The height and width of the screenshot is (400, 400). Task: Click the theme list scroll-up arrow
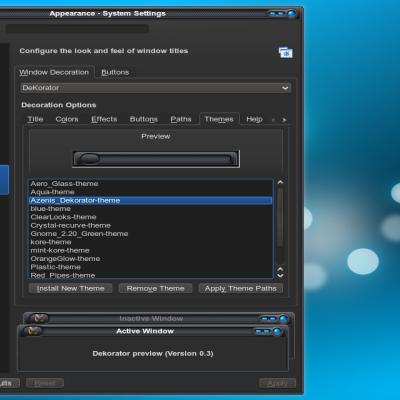click(x=280, y=182)
